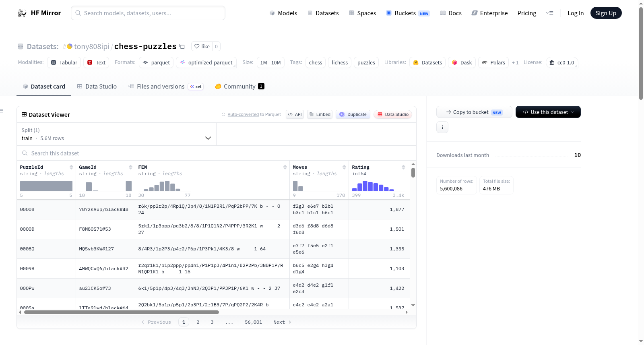Click the table horizontal scrollbar
This screenshot has height=345, width=644.
coord(122,312)
